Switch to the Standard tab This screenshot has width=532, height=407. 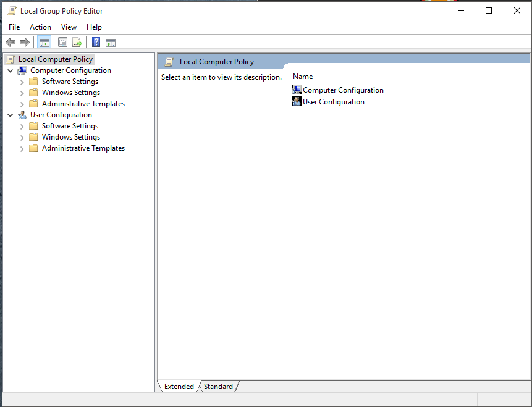(218, 387)
